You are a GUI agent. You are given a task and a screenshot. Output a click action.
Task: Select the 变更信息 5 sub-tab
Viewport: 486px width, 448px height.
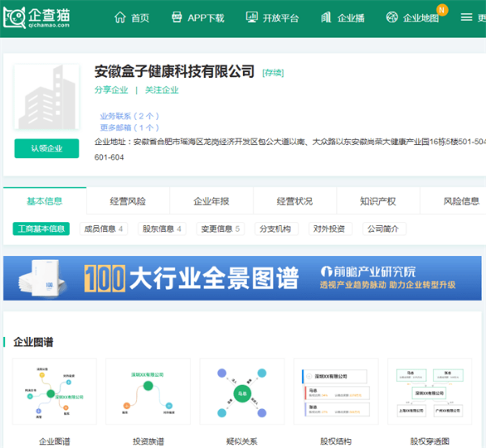(x=220, y=228)
